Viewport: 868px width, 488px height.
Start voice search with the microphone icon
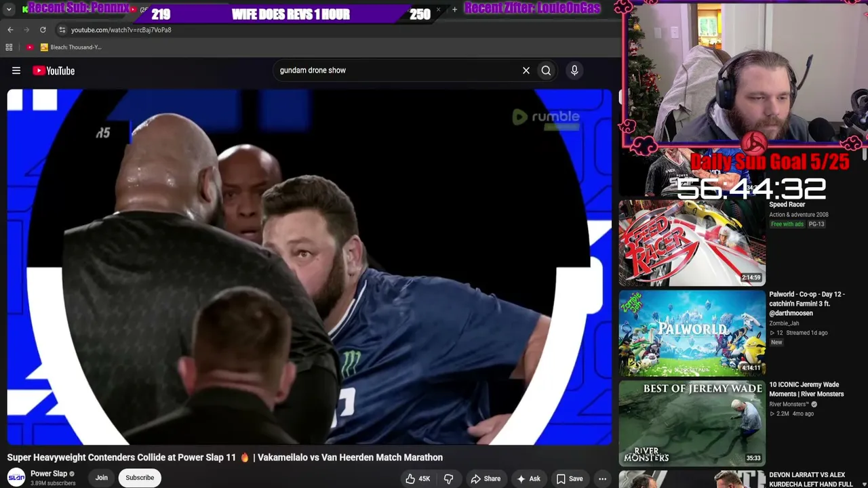pos(574,70)
